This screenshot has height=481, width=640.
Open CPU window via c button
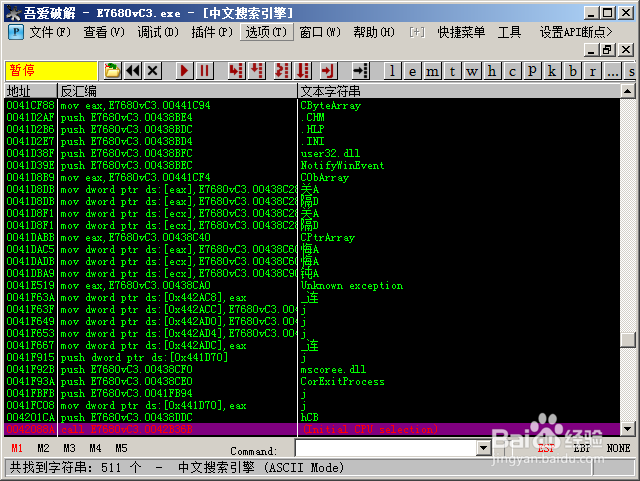click(x=513, y=71)
